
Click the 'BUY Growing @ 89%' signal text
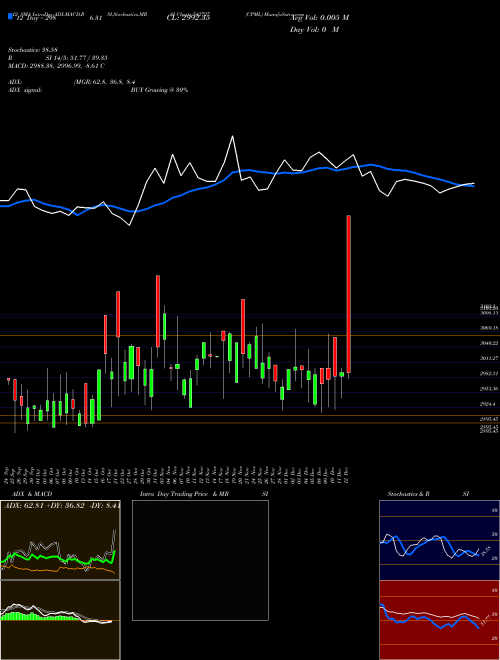click(x=159, y=90)
